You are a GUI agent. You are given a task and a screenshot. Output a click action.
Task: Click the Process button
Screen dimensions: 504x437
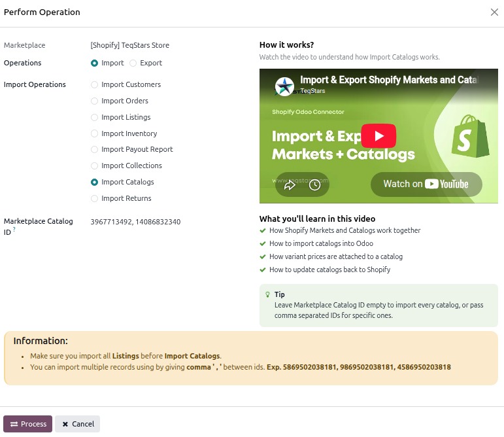[x=28, y=424]
